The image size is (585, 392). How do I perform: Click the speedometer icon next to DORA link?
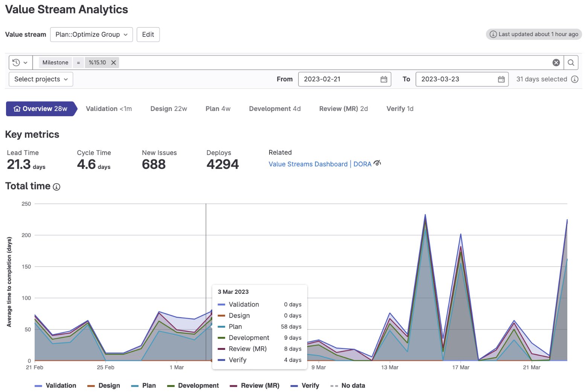(x=377, y=163)
